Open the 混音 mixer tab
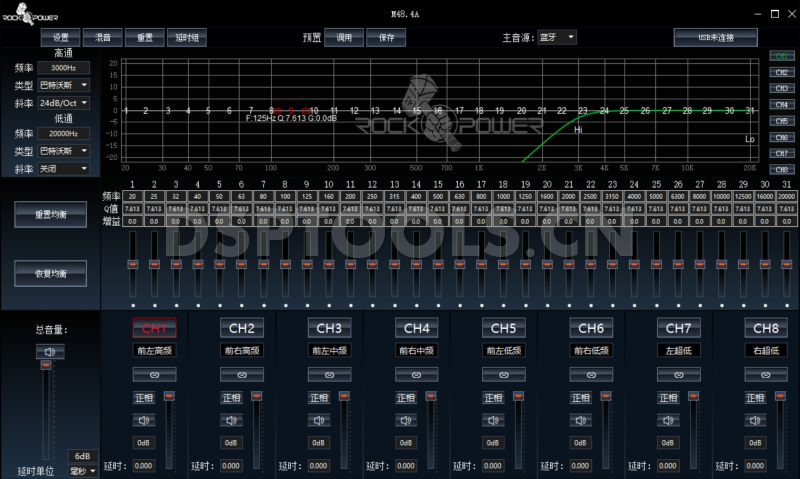 [x=102, y=37]
